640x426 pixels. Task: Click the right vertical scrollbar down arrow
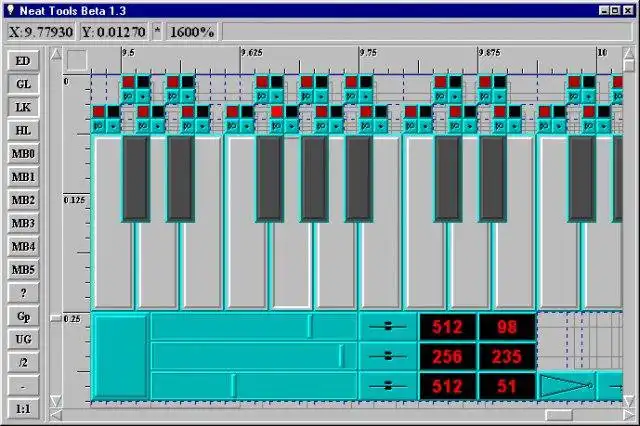629,401
